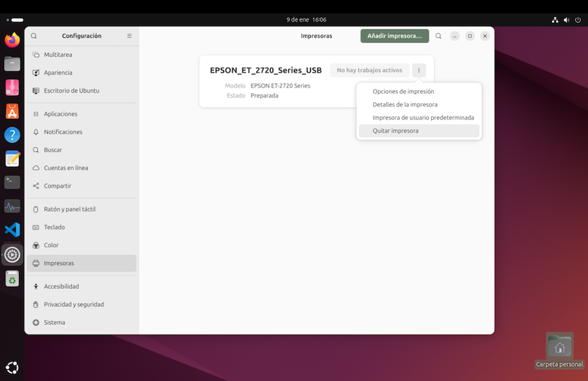Click the search icon in the Impresoras header
588x381 pixels.
(x=438, y=36)
